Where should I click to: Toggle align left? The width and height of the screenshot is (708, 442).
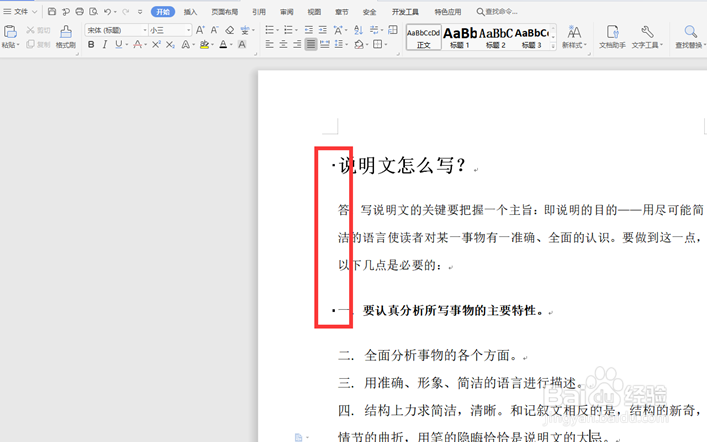click(x=269, y=44)
